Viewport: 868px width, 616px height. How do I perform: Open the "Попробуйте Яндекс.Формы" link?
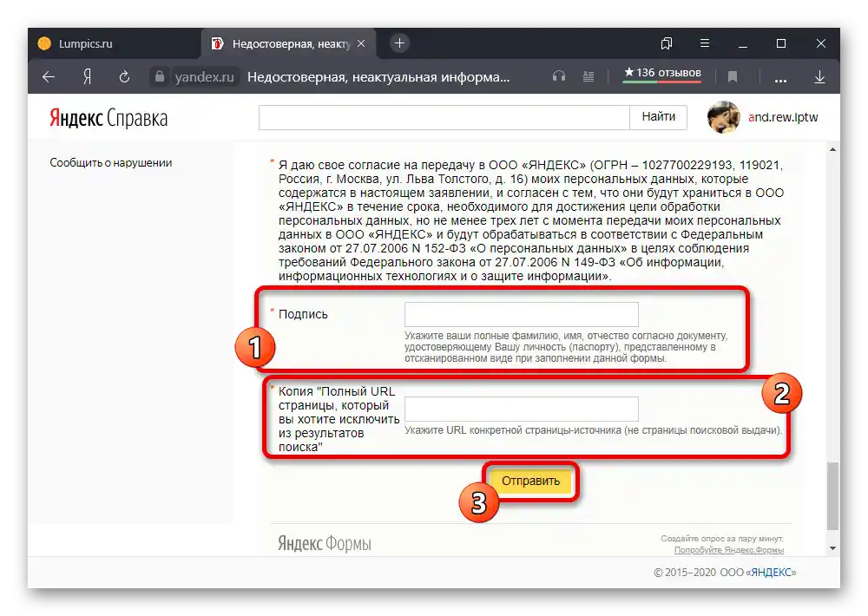pyautogui.click(x=732, y=549)
